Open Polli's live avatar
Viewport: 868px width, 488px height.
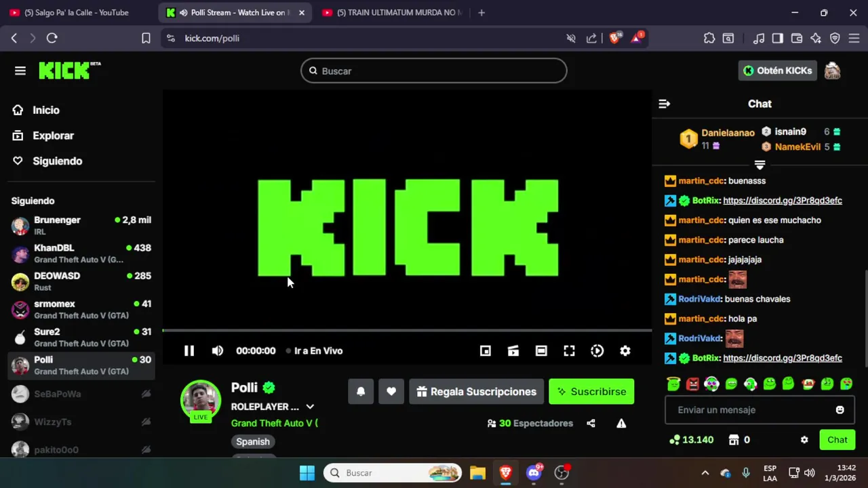pos(201,400)
